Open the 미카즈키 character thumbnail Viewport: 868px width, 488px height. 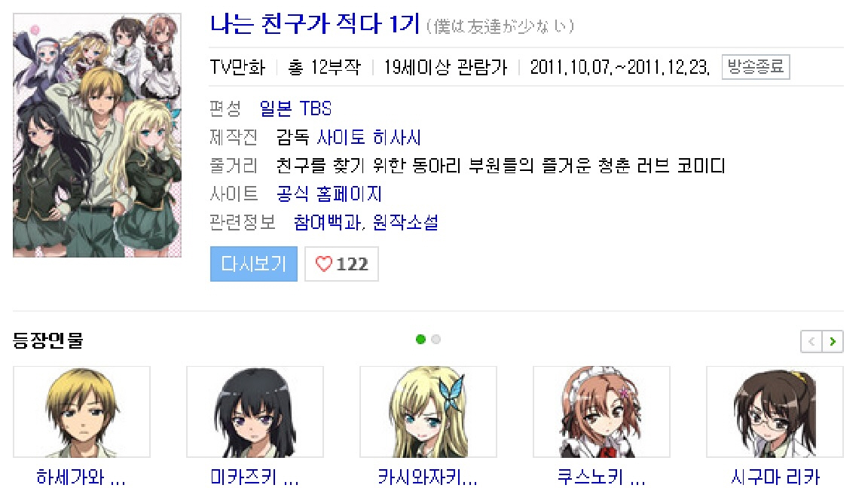tap(255, 412)
